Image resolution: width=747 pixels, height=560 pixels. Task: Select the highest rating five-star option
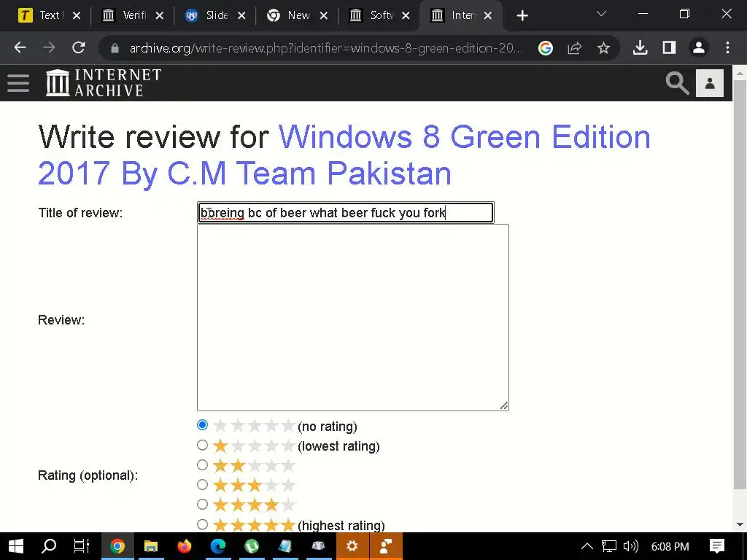[203, 524]
